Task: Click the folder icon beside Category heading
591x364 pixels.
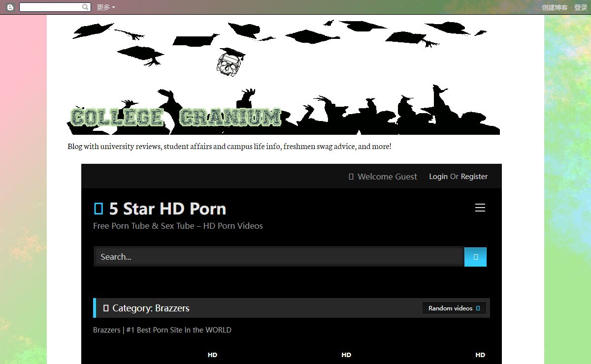Action: (x=106, y=308)
